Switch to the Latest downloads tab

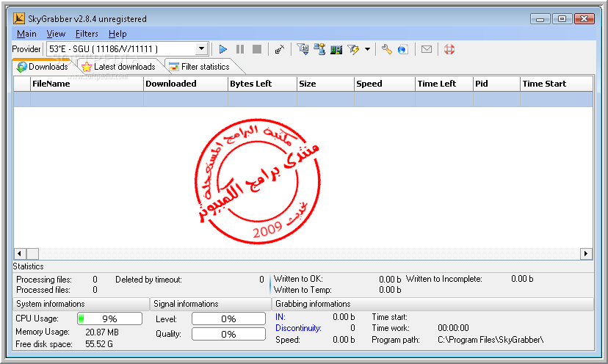(x=119, y=67)
